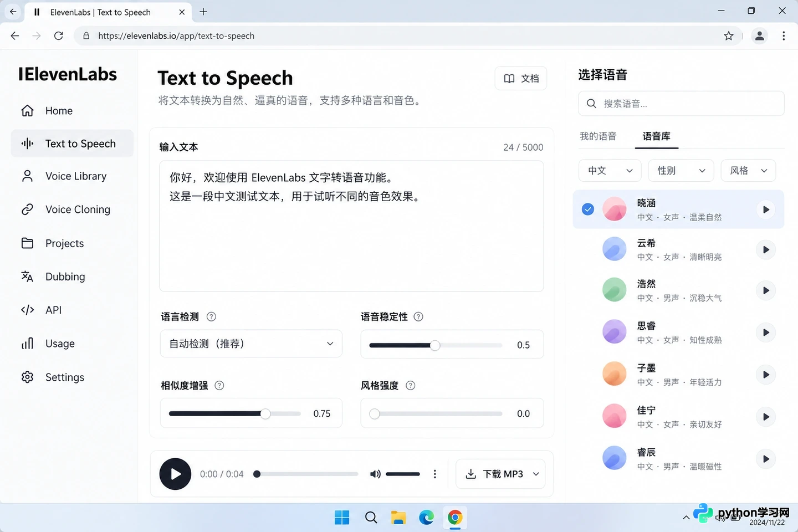Open Usage in the sidebar
Viewport: 798px width, 532px height.
(x=72, y=344)
